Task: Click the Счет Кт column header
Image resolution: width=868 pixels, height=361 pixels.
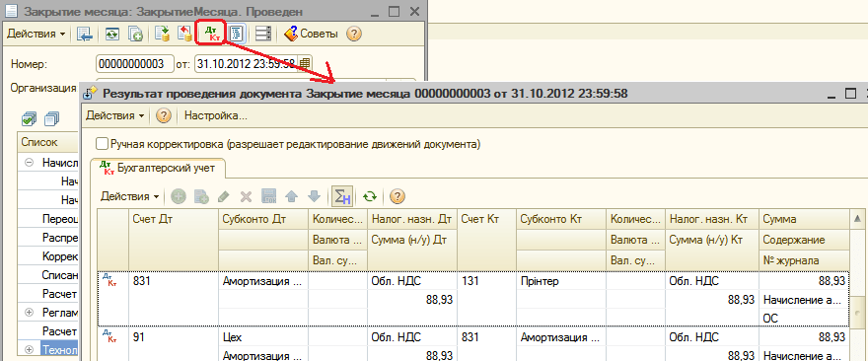Action: 486,240
